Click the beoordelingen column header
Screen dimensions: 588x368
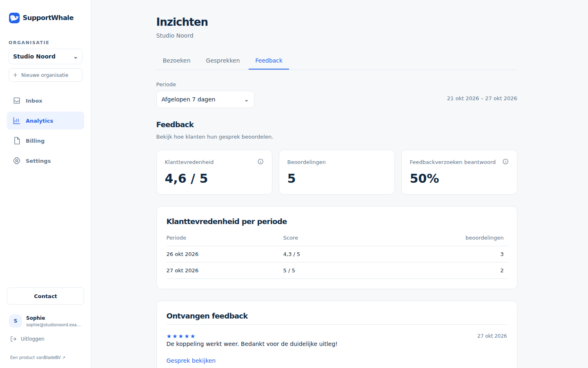484,238
